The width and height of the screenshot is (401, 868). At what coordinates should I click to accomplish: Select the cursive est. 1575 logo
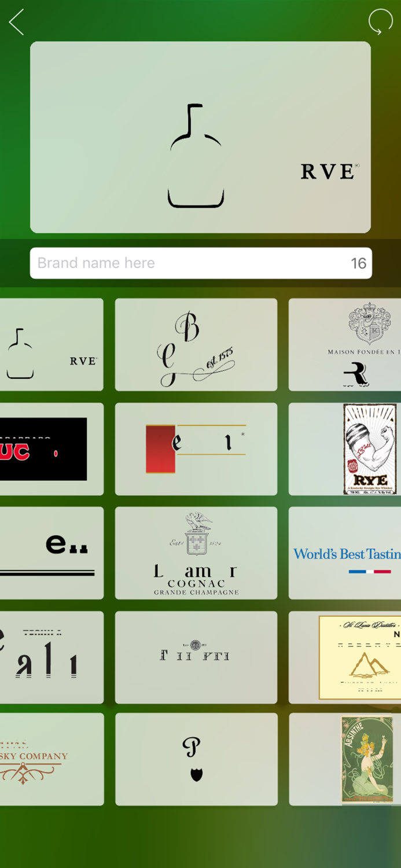tap(196, 344)
